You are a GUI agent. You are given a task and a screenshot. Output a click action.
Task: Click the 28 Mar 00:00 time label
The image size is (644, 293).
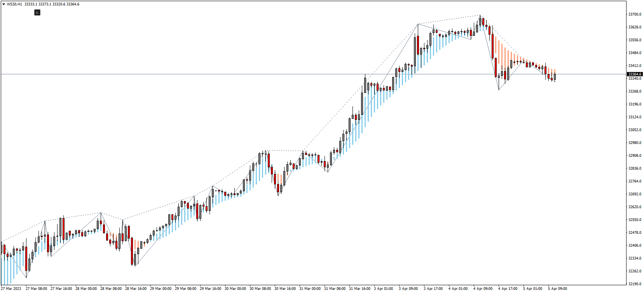(x=86, y=289)
